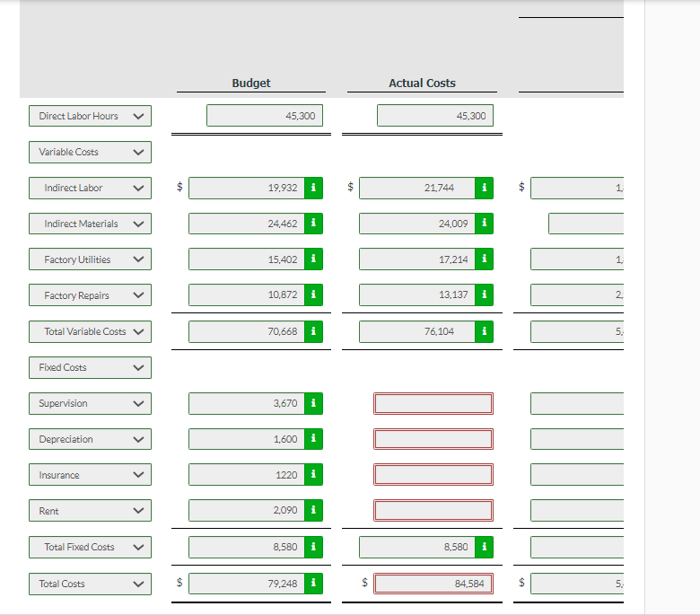The height and width of the screenshot is (615, 700).
Task: Open the Variable Costs dropdown
Action: coord(90,152)
